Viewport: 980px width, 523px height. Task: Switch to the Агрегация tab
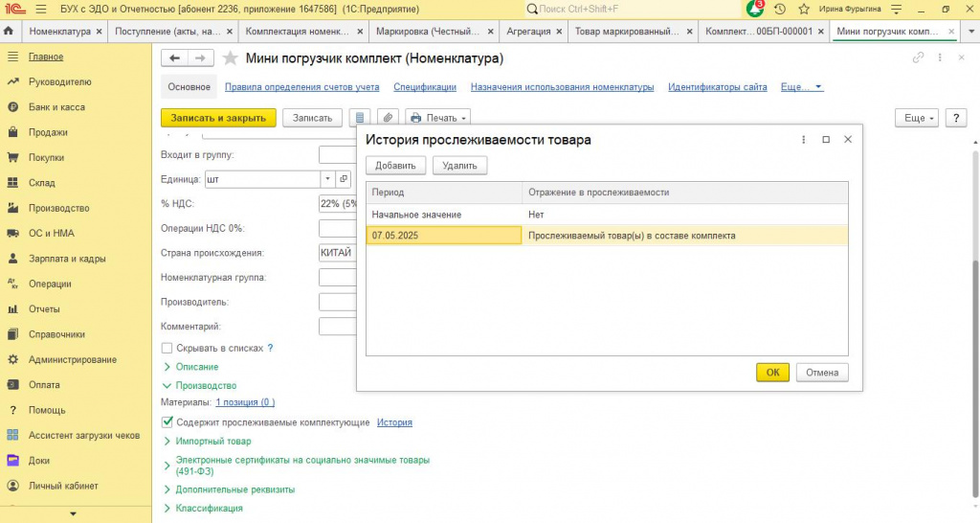[528, 32]
